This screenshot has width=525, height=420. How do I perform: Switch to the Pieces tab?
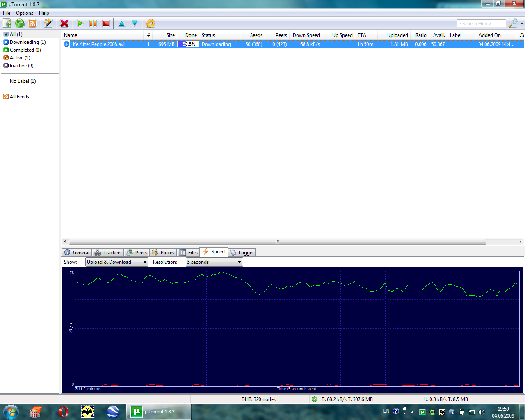pos(163,253)
